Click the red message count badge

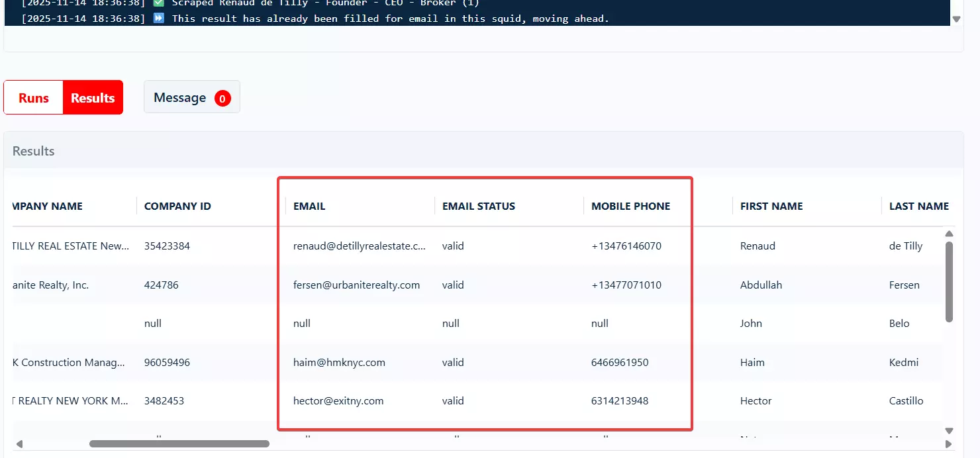coord(222,99)
